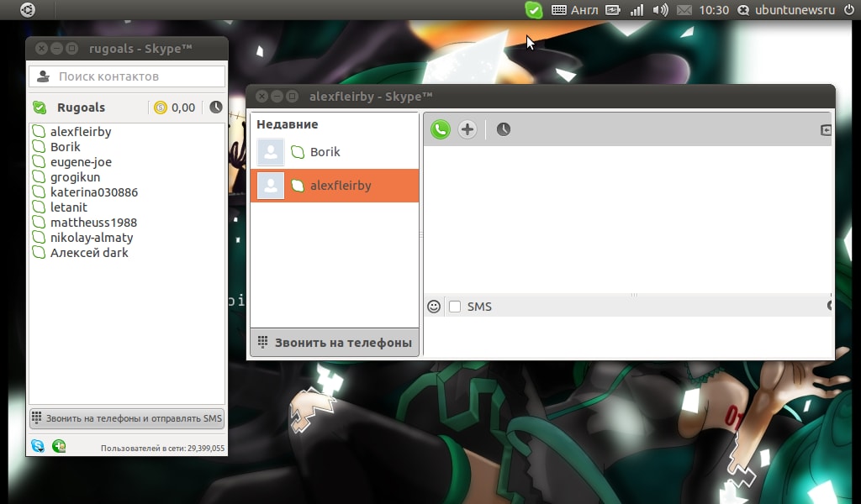861x504 pixels.
Task: Click the Звонить на телефоны button
Action: click(x=335, y=343)
